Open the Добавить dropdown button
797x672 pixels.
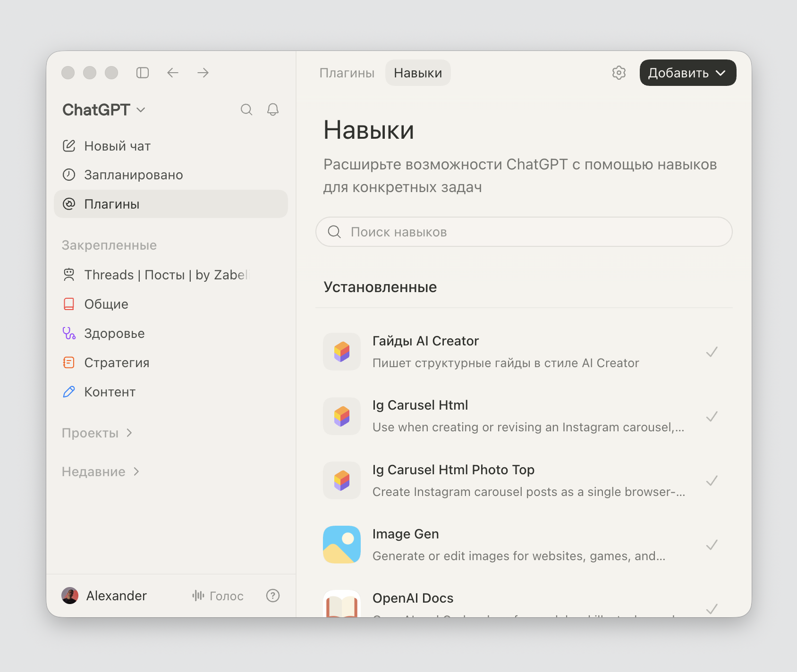point(687,73)
